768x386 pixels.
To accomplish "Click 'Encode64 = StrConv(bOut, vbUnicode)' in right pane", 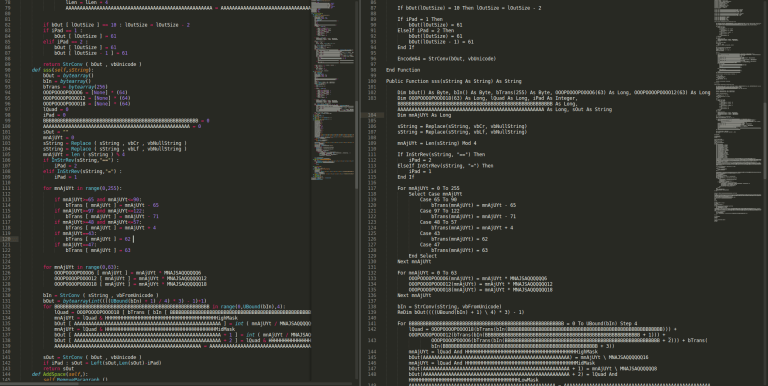I will (x=447, y=59).
